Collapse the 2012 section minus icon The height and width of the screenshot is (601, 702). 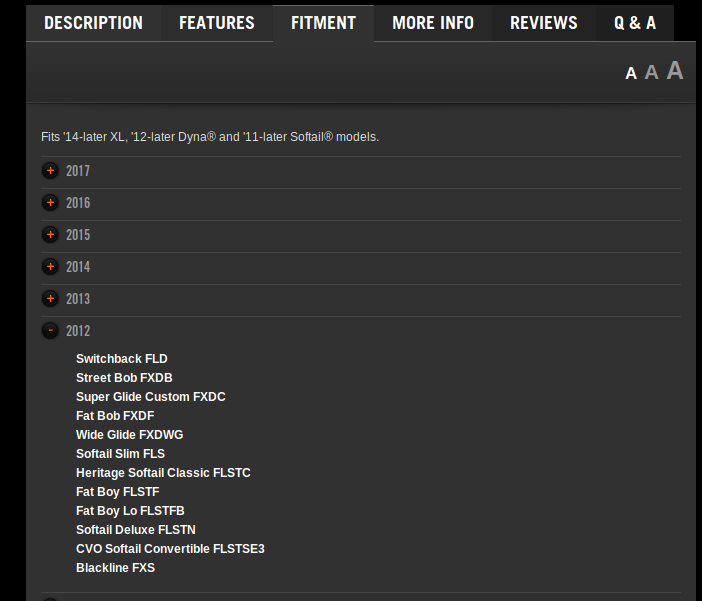click(x=50, y=331)
